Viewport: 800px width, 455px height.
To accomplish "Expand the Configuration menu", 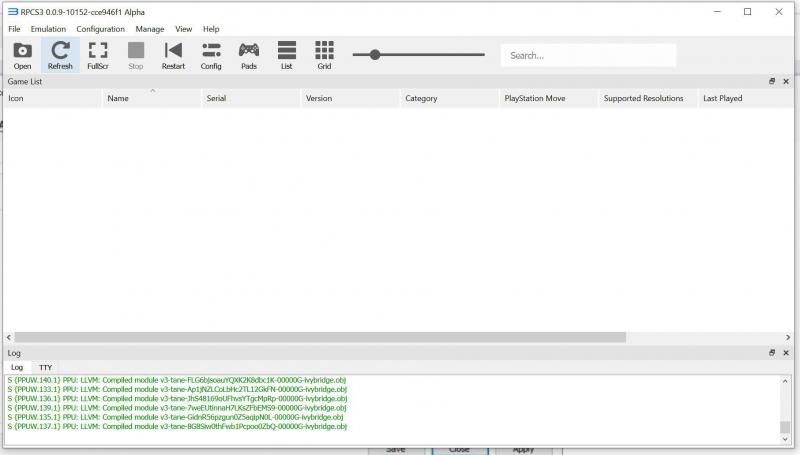I will click(x=100, y=29).
